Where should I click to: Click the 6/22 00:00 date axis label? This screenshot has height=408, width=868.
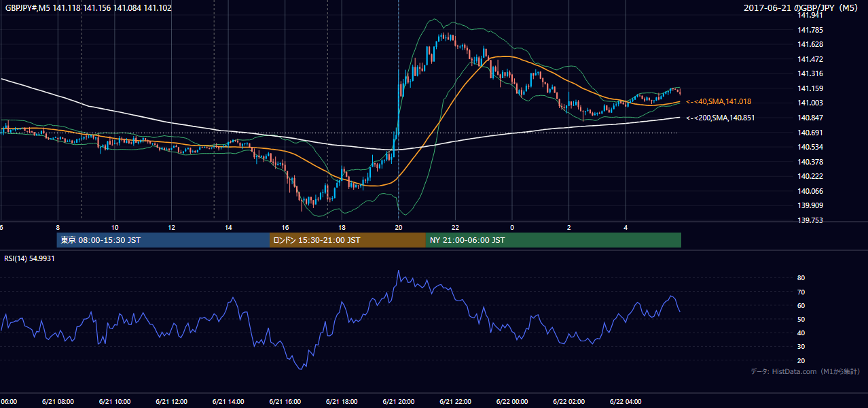point(511,401)
